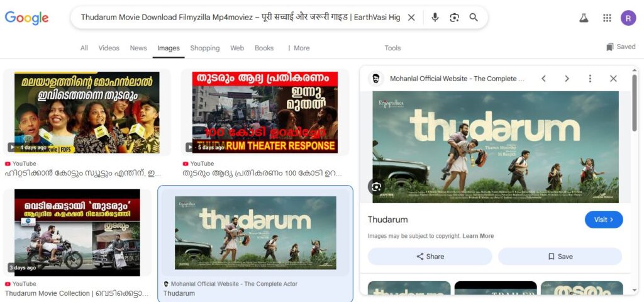Close the image preview panel

click(613, 79)
